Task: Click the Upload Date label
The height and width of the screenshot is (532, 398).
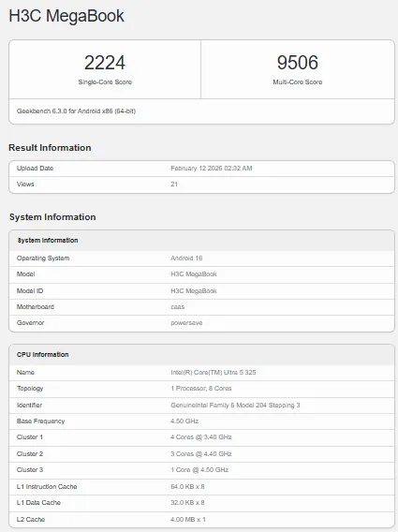Action: 35,168
